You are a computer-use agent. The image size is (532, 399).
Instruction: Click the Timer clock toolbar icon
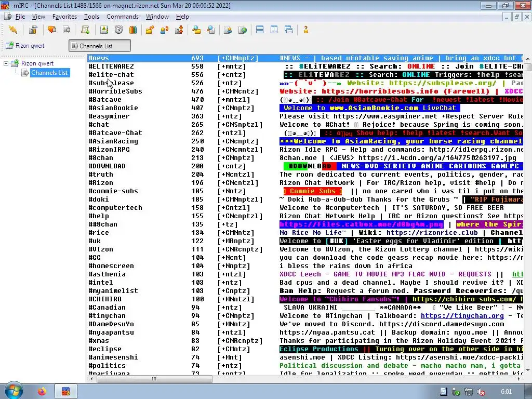coord(118,30)
